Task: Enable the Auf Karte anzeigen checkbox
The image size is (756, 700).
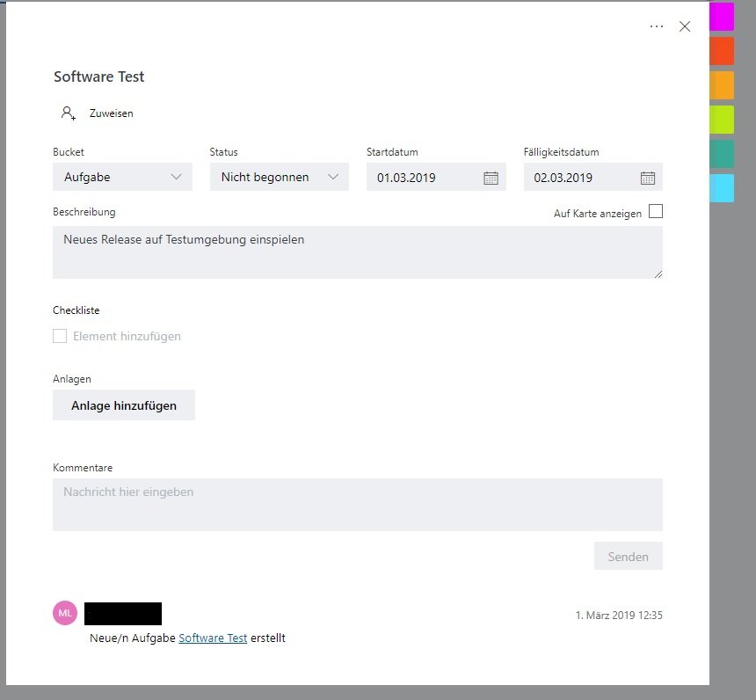Action: pos(656,211)
